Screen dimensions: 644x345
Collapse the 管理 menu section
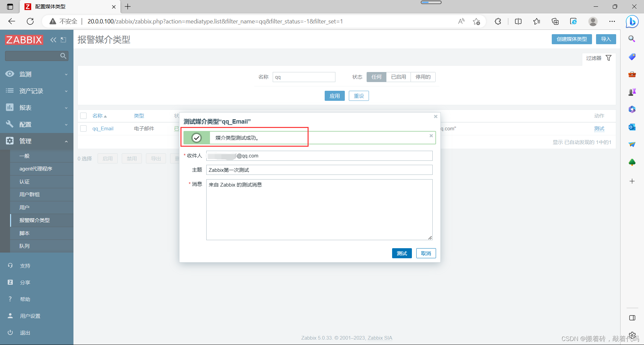37,141
